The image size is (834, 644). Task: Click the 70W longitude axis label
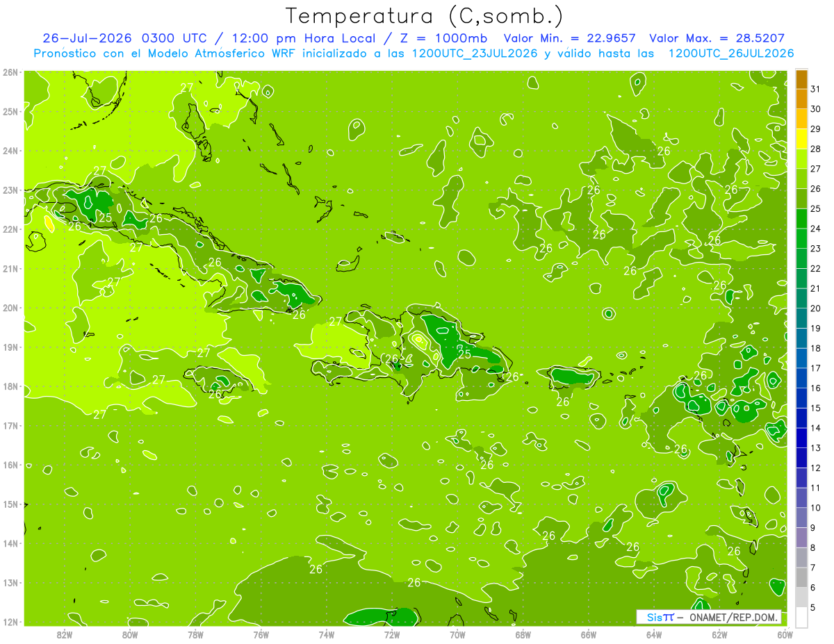coord(457,635)
